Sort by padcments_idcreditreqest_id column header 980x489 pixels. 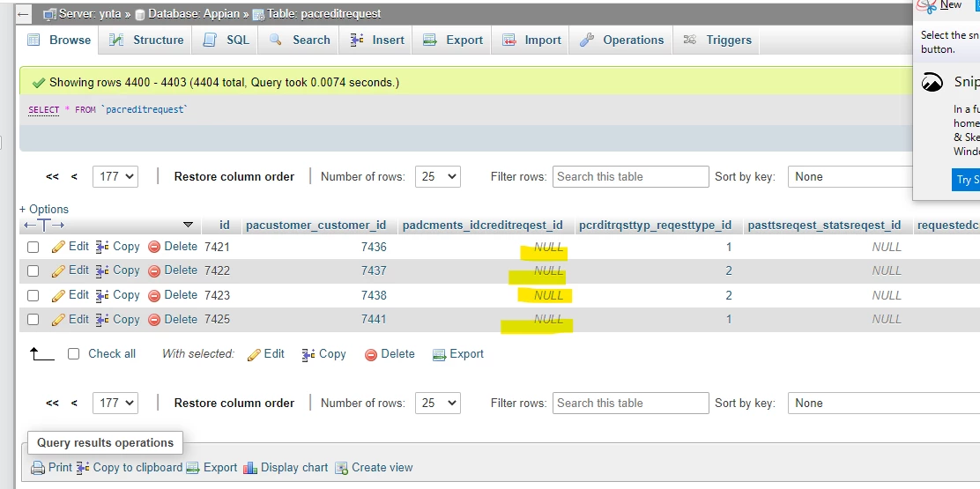[x=482, y=226]
